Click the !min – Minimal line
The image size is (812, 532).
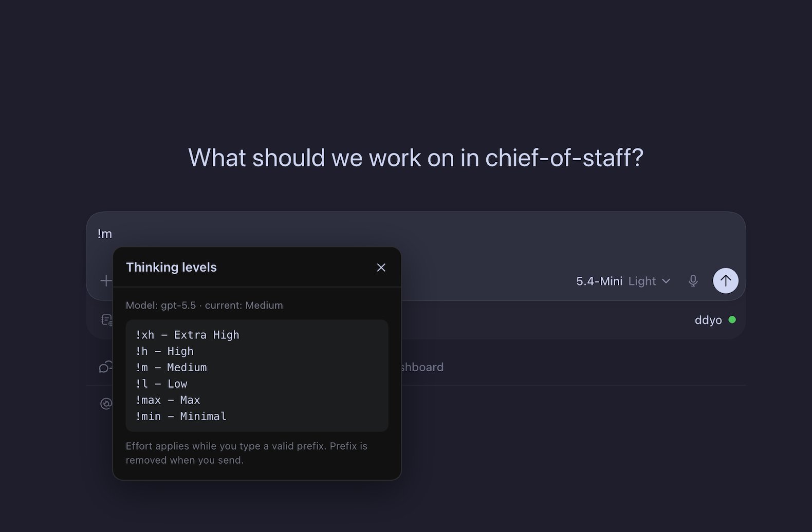tap(181, 416)
